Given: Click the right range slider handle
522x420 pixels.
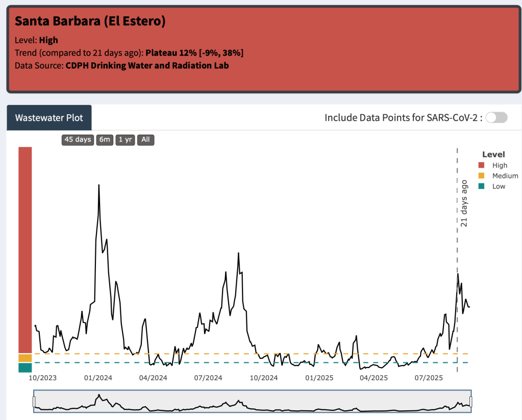Looking at the screenshot, I should (x=471, y=402).
